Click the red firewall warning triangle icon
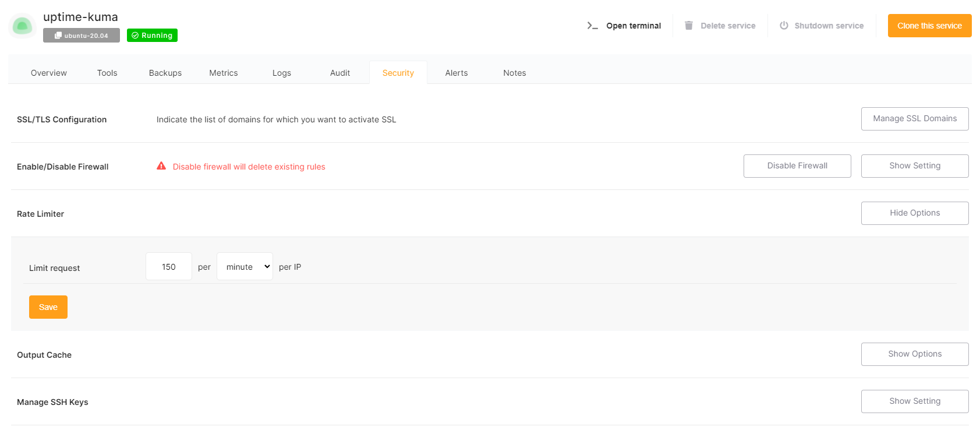This screenshot has height=437, width=980. point(161,166)
